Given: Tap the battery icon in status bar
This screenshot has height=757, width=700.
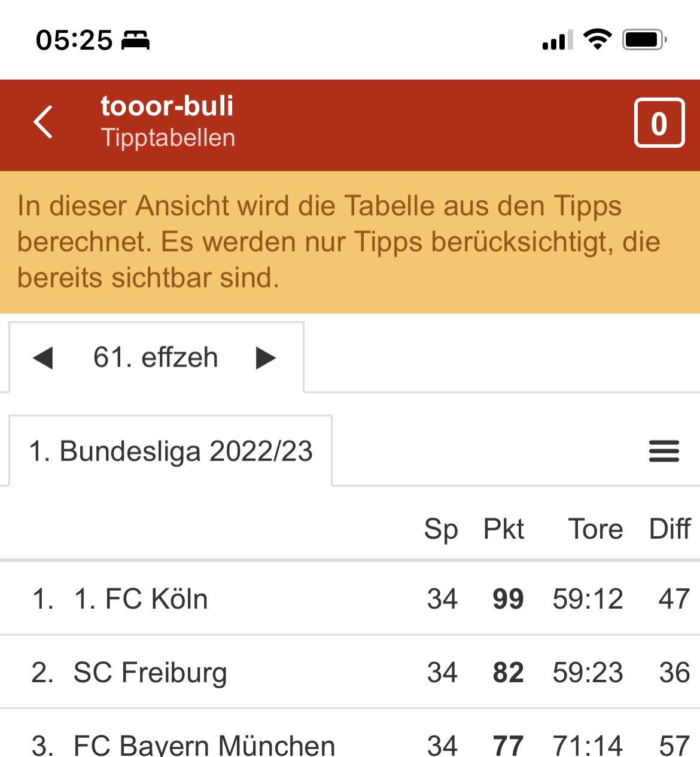Looking at the screenshot, I should [644, 40].
